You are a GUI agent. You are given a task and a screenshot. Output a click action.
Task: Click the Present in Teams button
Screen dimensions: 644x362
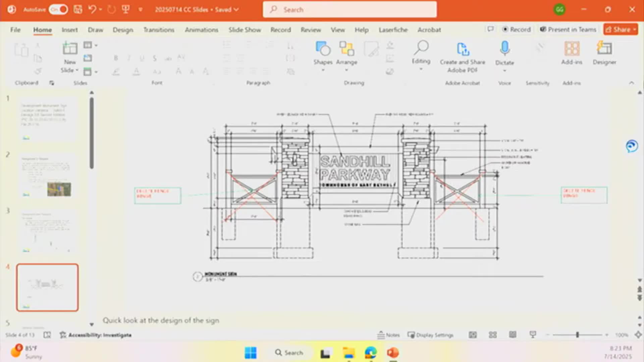pyautogui.click(x=568, y=29)
